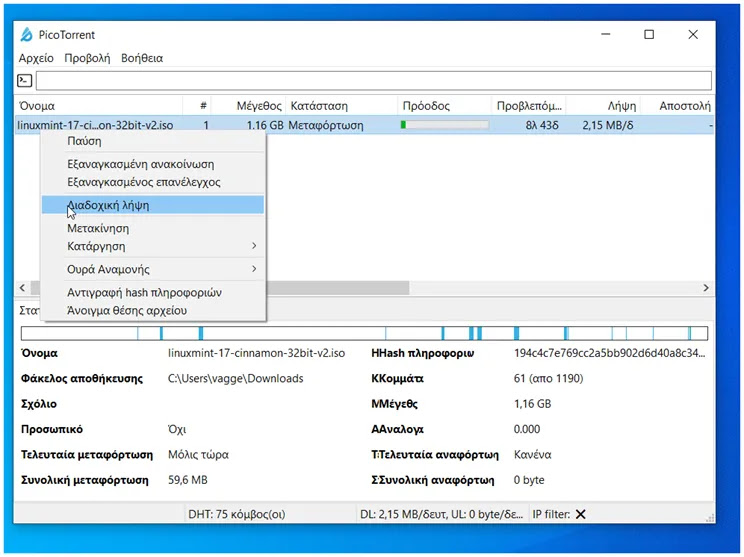744x557 pixels.
Task: Click the save folder path C:\Users\vagge\Downloads
Action: 235,379
